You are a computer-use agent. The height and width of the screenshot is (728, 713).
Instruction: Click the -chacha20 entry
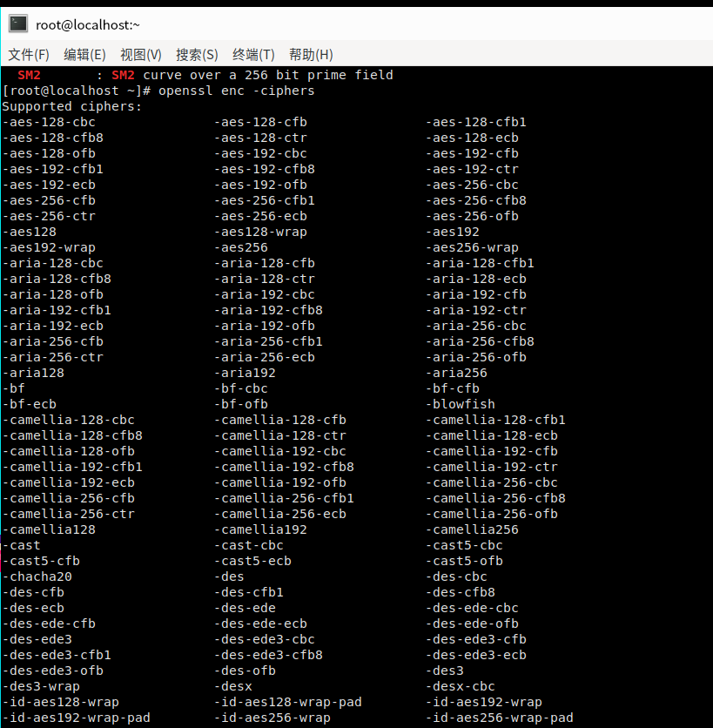tap(37, 576)
